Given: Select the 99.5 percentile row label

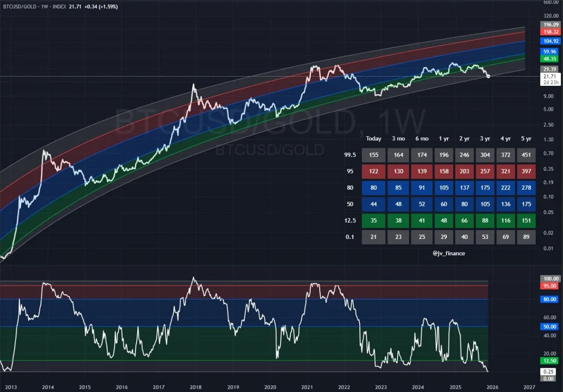Looking at the screenshot, I should click(x=350, y=155).
